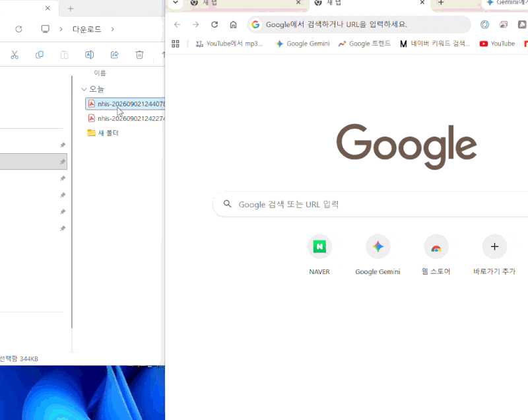Image resolution: width=528 pixels, height=420 pixels.
Task: Open the Google Gemini bookmark
Action: coord(303,44)
